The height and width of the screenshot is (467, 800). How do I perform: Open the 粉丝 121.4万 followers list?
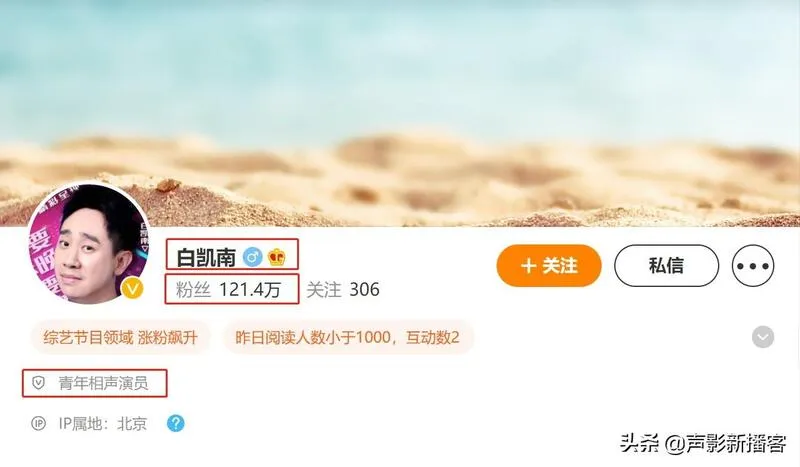(228, 289)
